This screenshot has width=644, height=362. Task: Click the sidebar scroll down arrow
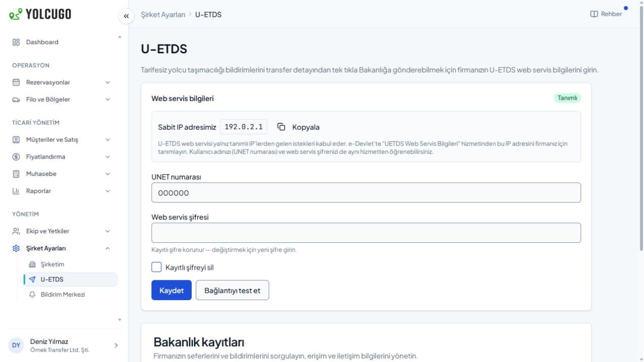(x=120, y=319)
